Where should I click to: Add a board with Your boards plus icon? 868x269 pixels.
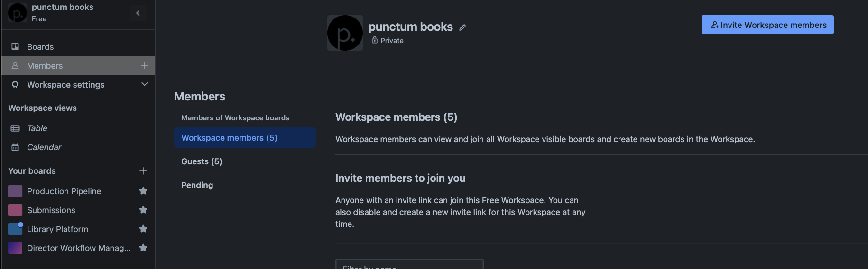coord(143,171)
